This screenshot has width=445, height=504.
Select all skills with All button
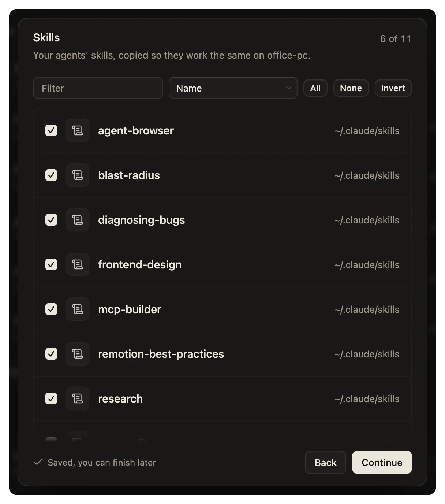315,88
